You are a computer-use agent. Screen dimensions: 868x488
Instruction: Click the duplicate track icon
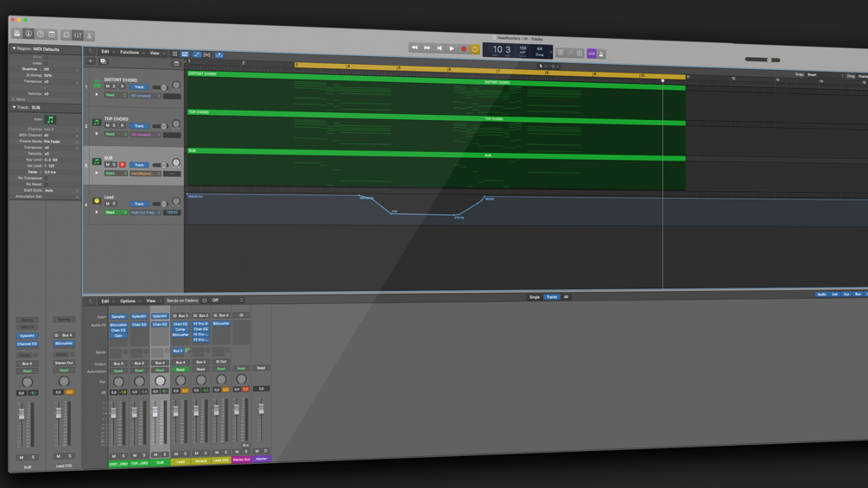pyautogui.click(x=103, y=61)
